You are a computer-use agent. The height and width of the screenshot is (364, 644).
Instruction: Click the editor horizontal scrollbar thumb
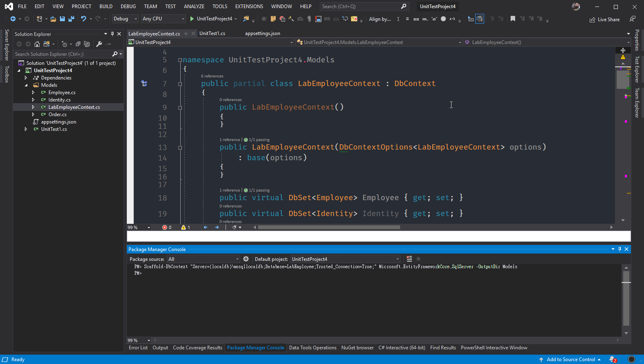(x=329, y=227)
